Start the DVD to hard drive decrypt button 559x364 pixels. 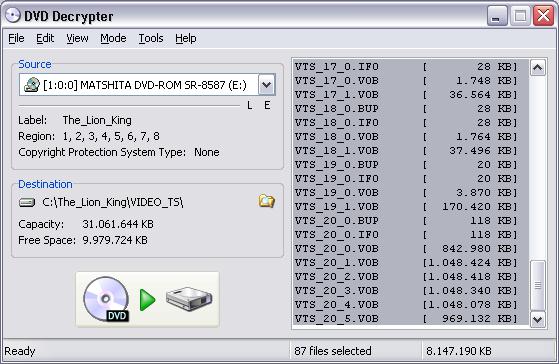click(x=147, y=299)
